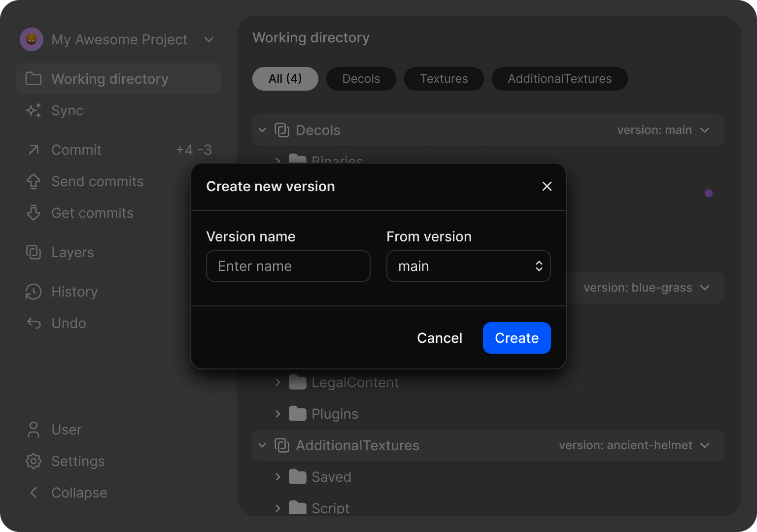757x532 pixels.
Task: Click the Send commits upload icon
Action: [34, 181]
